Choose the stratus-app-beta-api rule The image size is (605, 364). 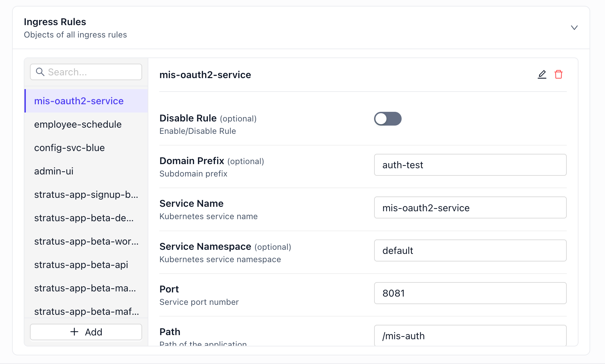tap(86, 265)
